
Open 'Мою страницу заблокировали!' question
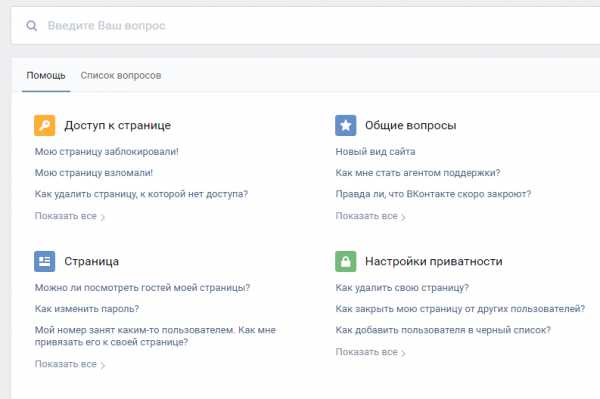click(x=106, y=151)
